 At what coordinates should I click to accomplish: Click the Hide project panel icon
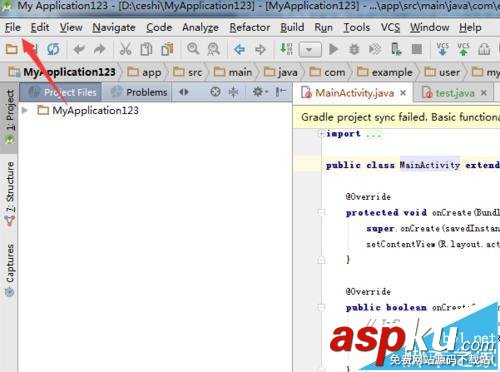pyautogui.click(x=281, y=91)
